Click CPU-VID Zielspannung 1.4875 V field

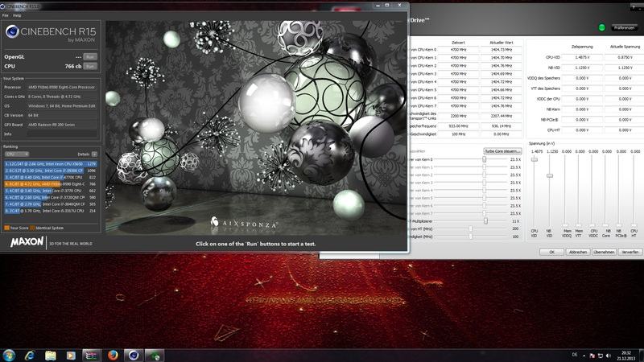(x=582, y=57)
